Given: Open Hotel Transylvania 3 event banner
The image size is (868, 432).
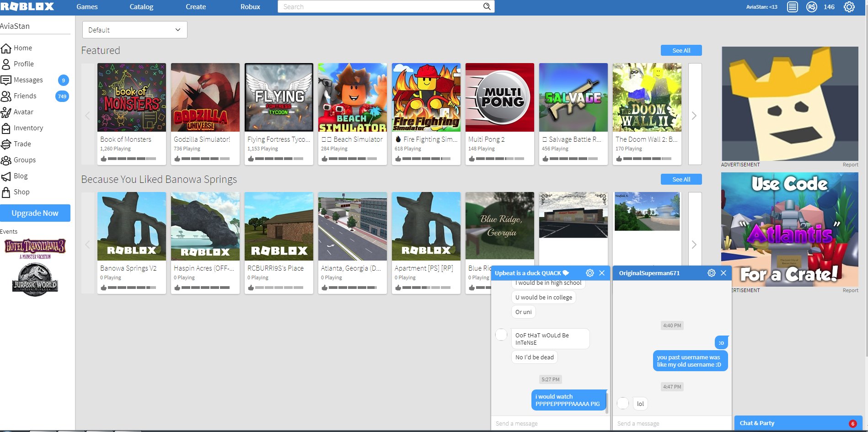Looking at the screenshot, I should tap(35, 249).
